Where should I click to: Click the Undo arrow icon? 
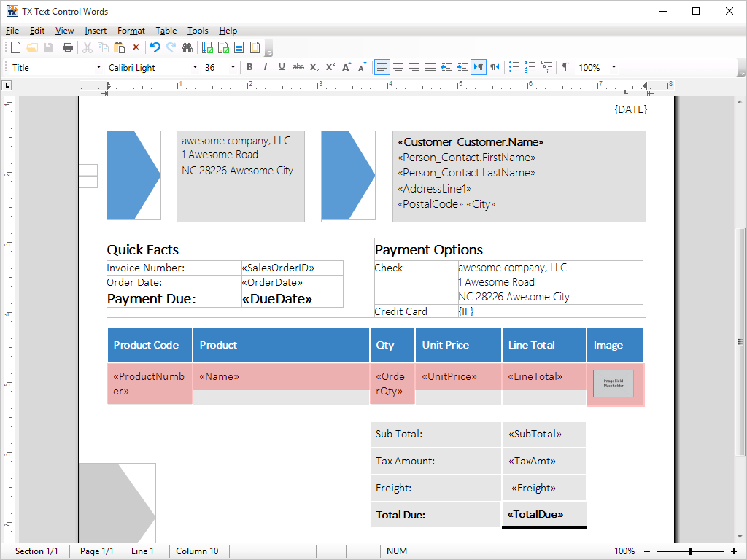(155, 47)
